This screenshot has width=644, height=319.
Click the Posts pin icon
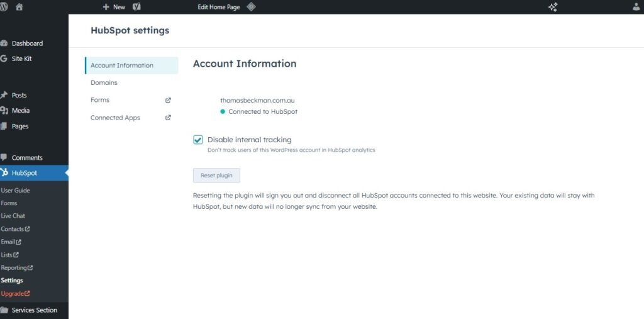click(4, 95)
